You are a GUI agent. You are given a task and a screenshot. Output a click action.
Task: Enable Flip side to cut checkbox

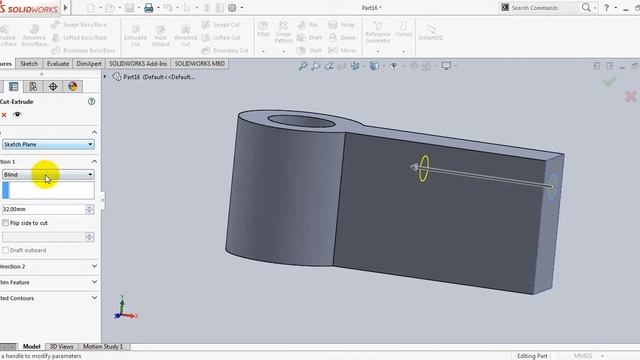tap(5, 223)
